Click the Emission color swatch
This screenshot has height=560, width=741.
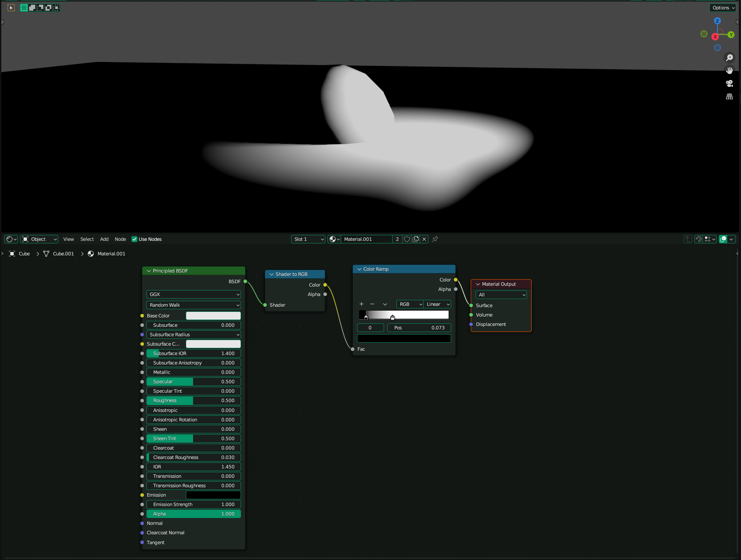[x=213, y=495]
